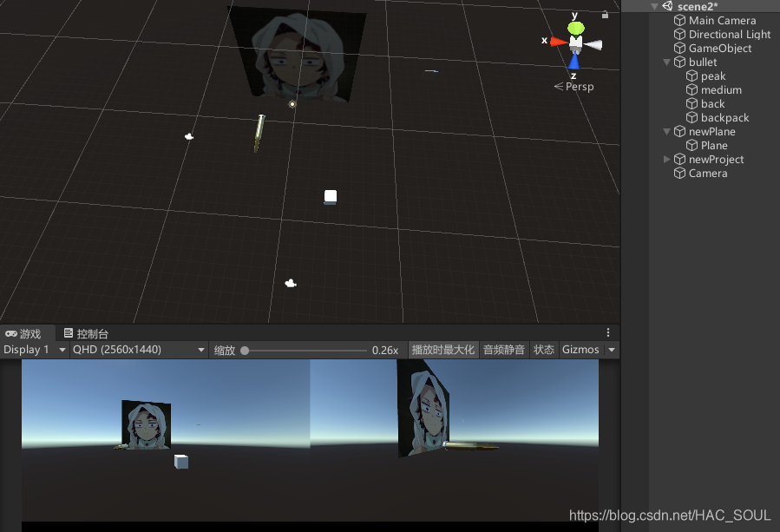
Task: Click the cube icon beside backpack
Action: coord(692,118)
